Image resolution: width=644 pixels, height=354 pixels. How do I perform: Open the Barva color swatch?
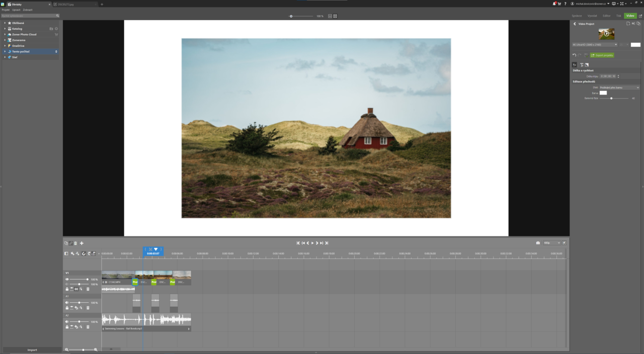603,93
